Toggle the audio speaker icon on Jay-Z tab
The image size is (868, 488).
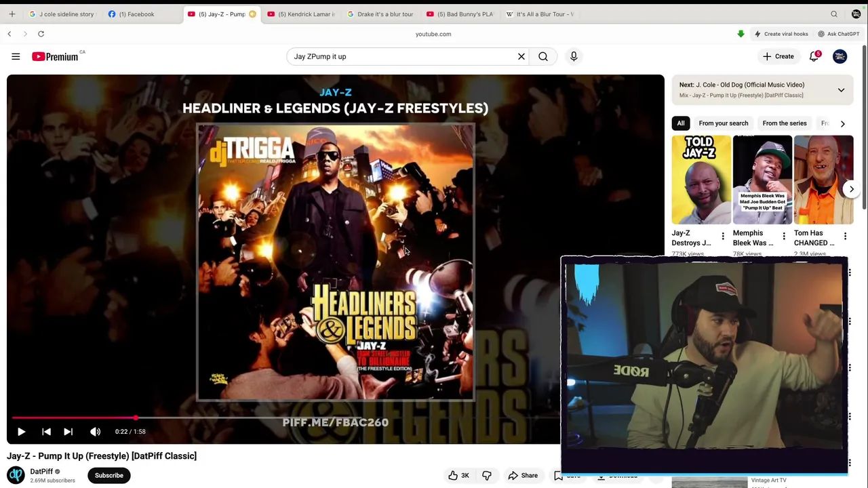[252, 14]
